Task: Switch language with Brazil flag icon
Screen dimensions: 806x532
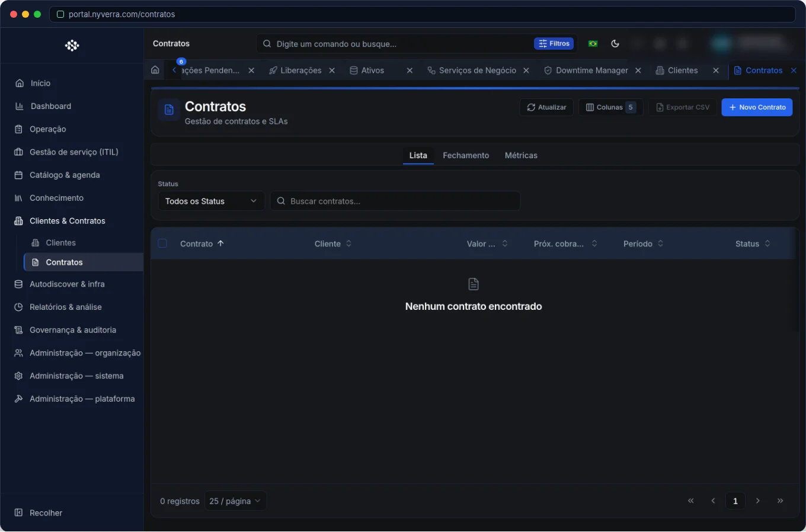Action: tap(593, 43)
